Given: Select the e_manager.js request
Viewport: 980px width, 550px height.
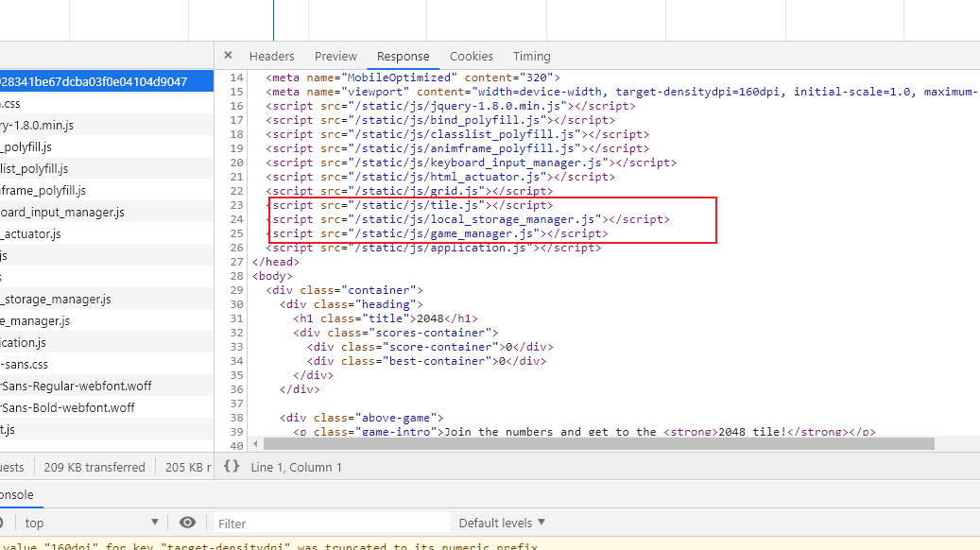Looking at the screenshot, I should (106, 320).
